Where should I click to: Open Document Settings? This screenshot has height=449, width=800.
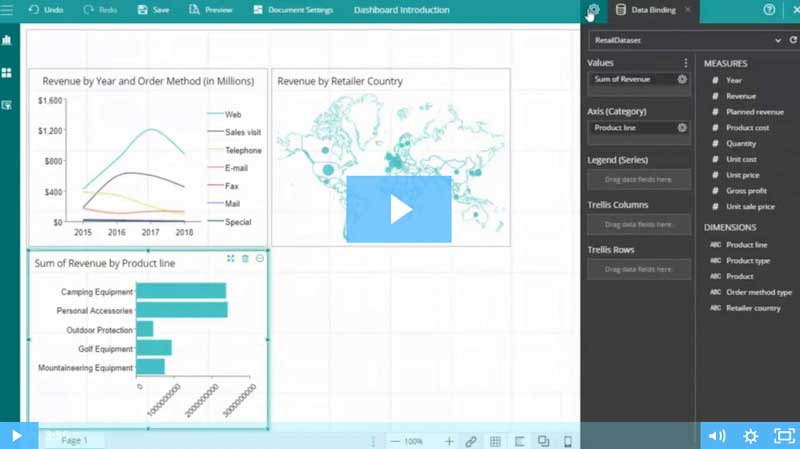coord(293,10)
